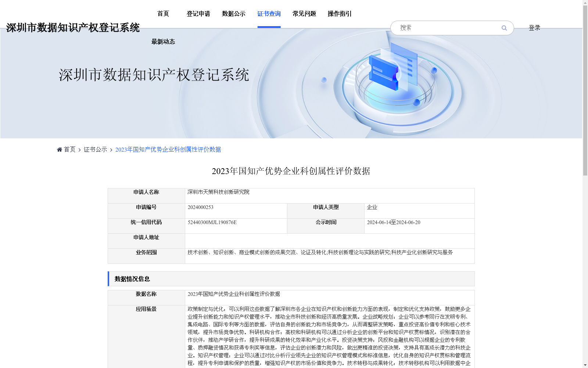Click the large banner title text
The width and height of the screenshot is (588, 368).
(154, 75)
